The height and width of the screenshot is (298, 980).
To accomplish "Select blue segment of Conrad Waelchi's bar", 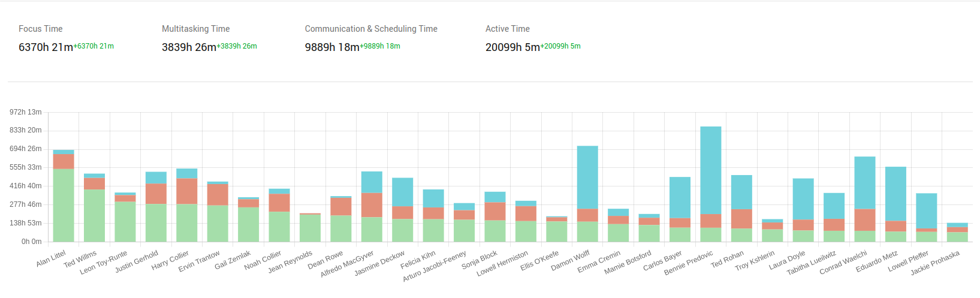I will coord(864,183).
